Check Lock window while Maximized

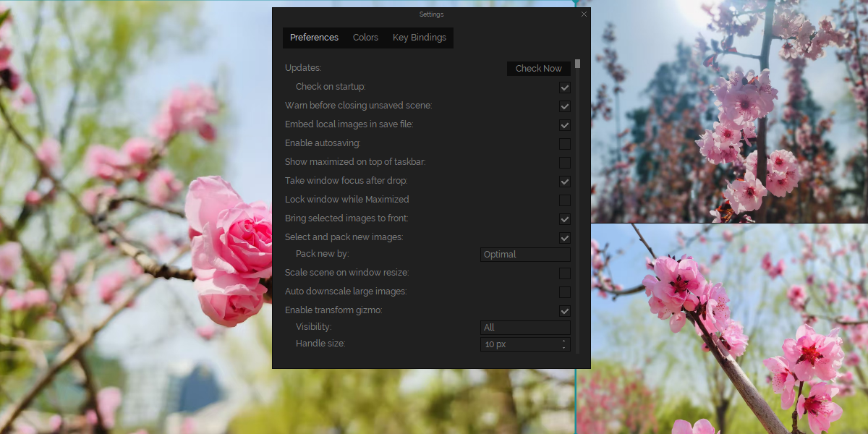pyautogui.click(x=565, y=200)
